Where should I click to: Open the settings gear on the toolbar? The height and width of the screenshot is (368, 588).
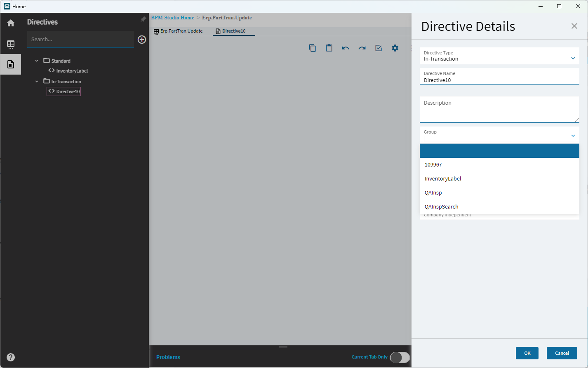[x=395, y=48]
